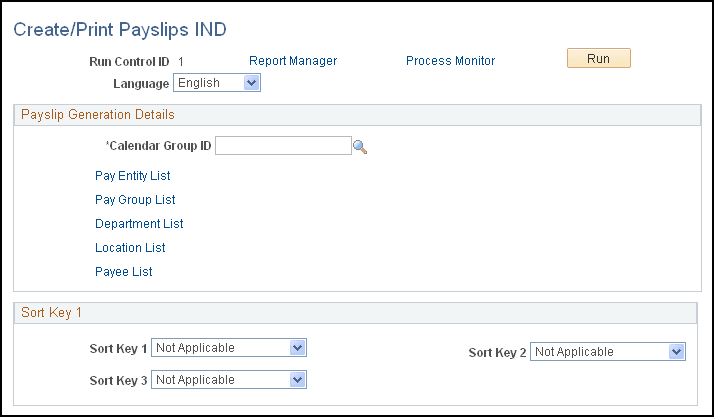Focus the Calendar Group ID text field
Screen dimensions: 714x417
click(283, 146)
